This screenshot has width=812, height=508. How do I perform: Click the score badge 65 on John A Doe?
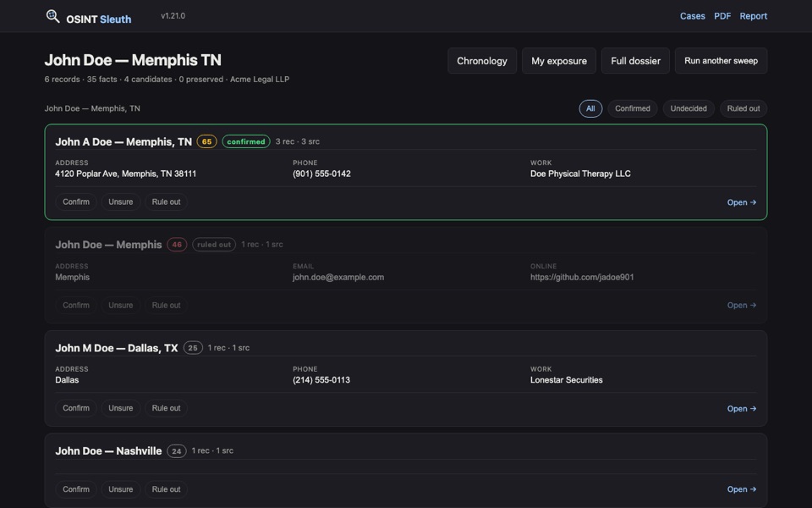click(206, 141)
